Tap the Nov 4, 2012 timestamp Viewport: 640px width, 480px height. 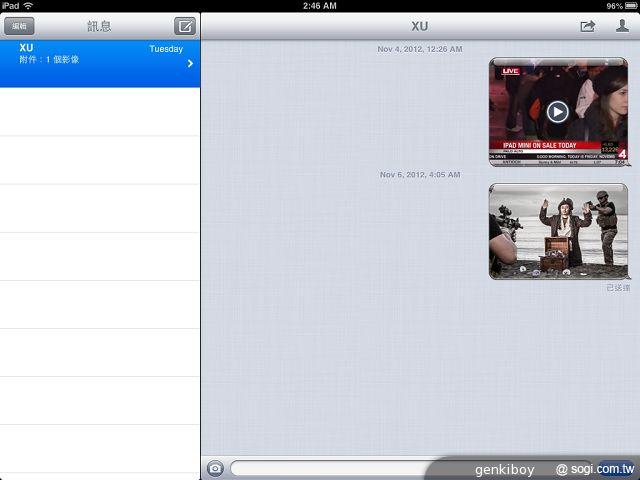point(420,48)
